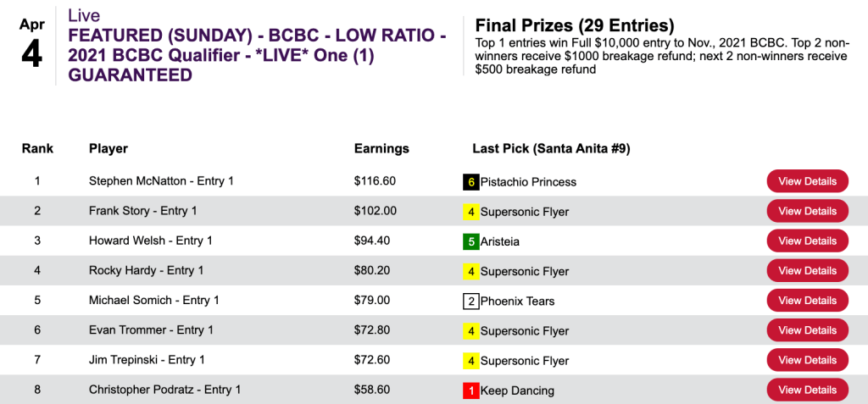Viewport: 868px width, 404px height.
Task: Click green number 5 badge beside Aristeia
Action: coord(470,241)
